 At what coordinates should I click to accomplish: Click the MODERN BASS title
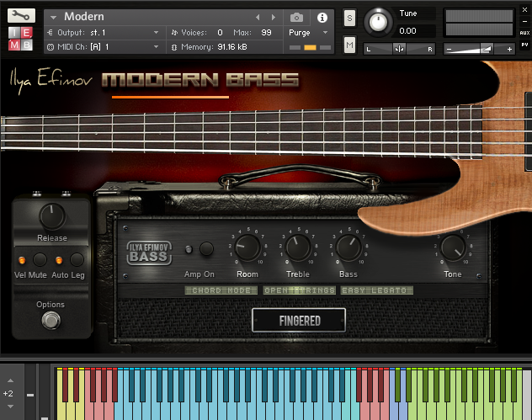(x=200, y=81)
